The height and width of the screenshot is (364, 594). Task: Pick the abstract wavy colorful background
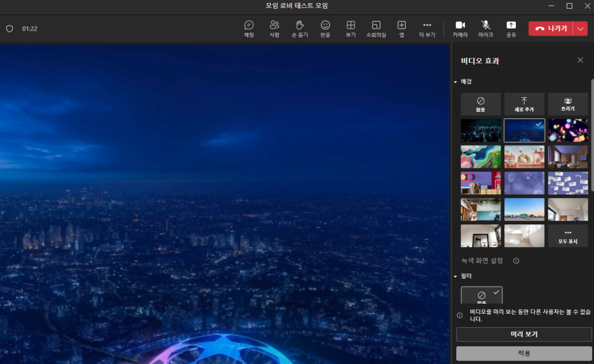[480, 157]
